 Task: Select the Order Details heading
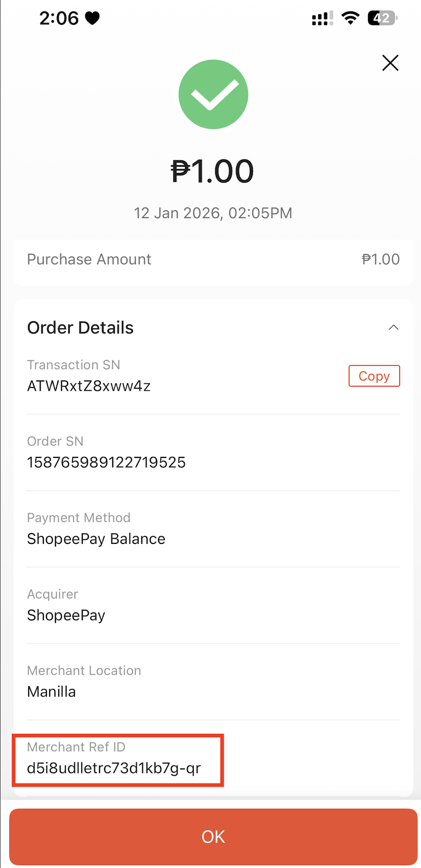(80, 327)
